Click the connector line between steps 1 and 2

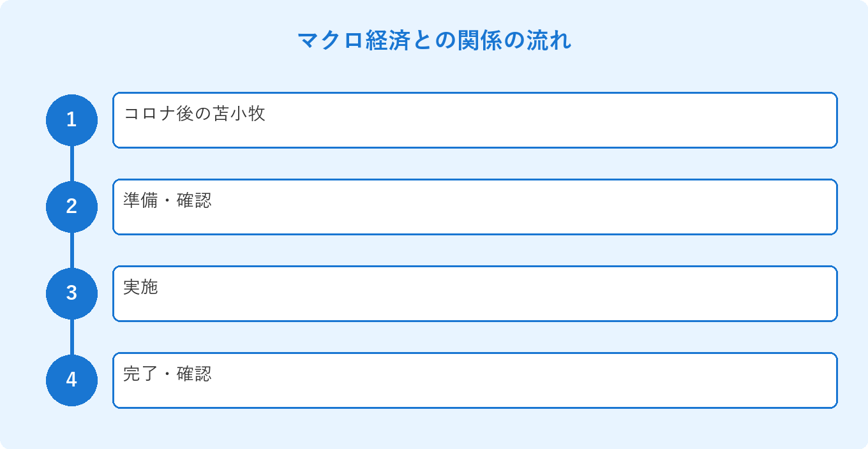point(71,163)
